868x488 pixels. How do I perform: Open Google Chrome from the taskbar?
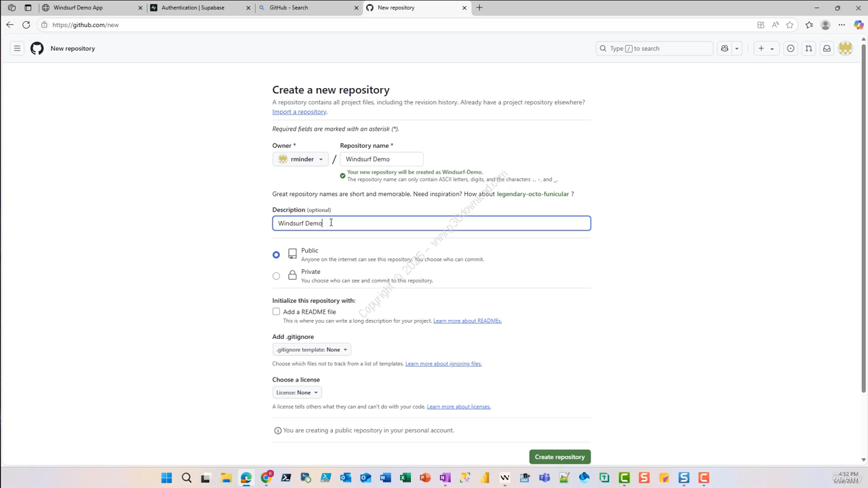(267, 478)
